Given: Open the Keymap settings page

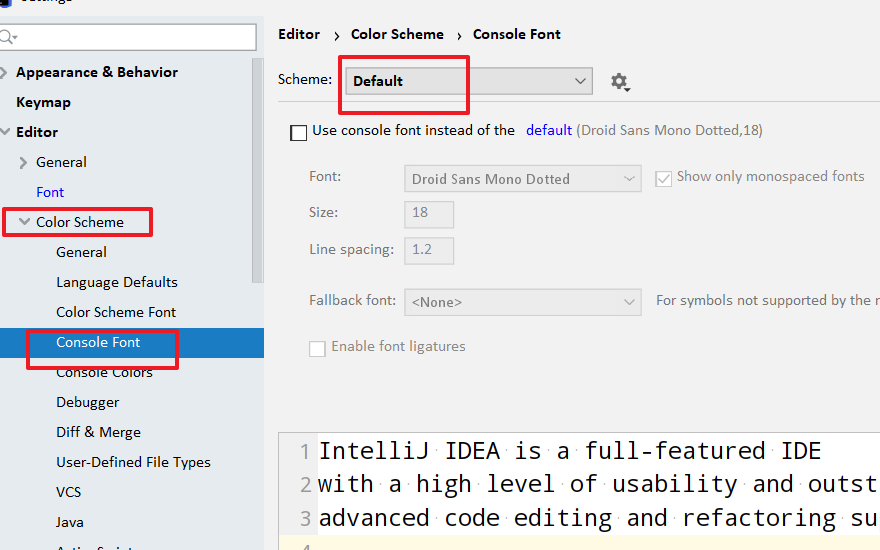Looking at the screenshot, I should pyautogui.click(x=43, y=102).
